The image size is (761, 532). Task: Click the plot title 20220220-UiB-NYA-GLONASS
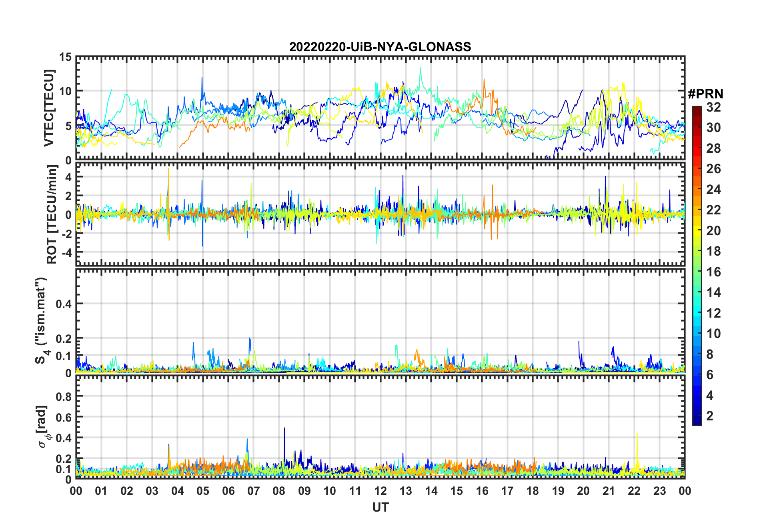(380, 47)
